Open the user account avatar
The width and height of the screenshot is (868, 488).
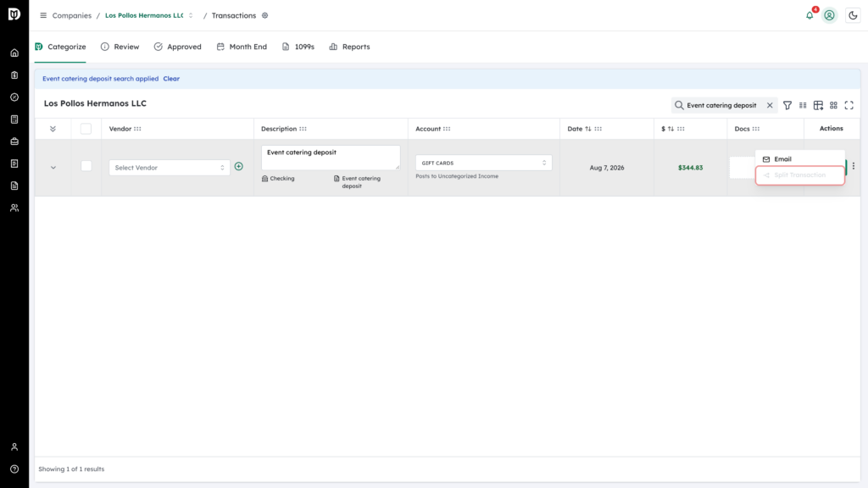click(x=829, y=15)
